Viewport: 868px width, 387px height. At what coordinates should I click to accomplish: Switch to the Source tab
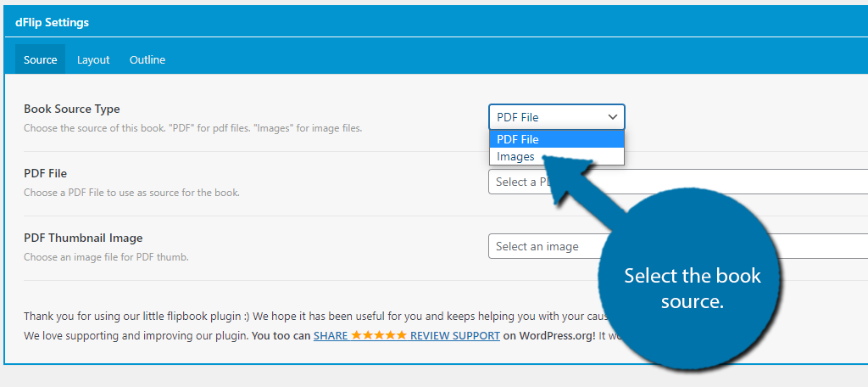[x=41, y=59]
